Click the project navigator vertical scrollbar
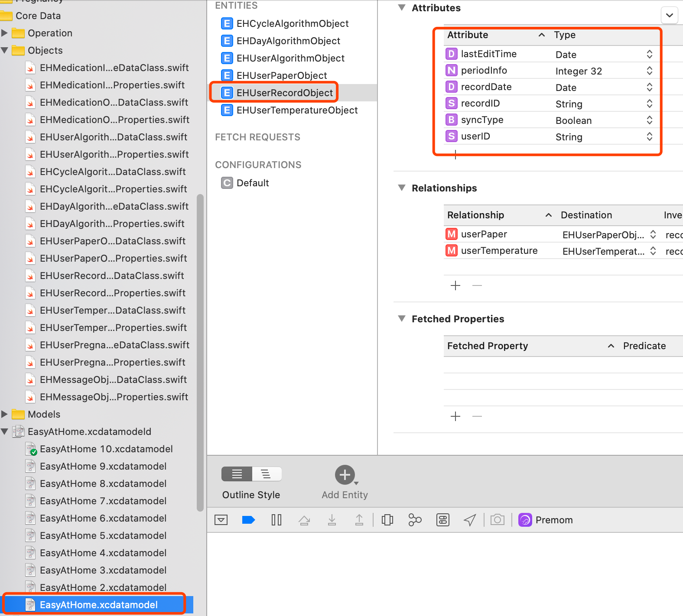 click(x=200, y=353)
